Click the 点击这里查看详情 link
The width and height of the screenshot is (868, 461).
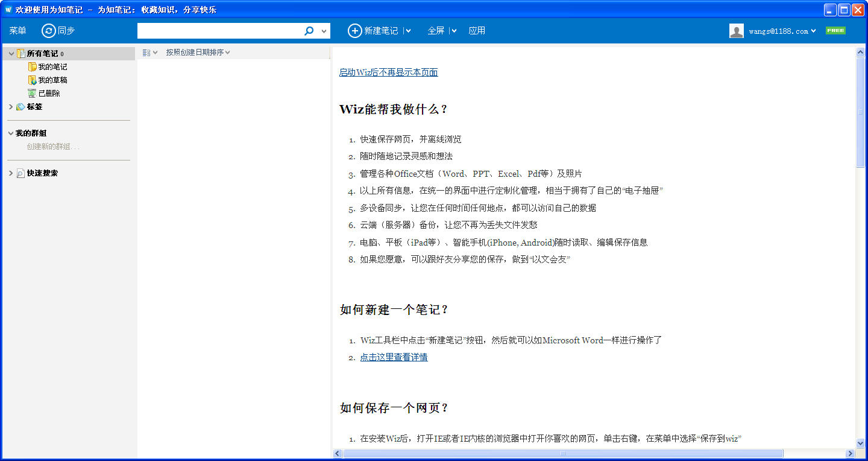tap(394, 357)
